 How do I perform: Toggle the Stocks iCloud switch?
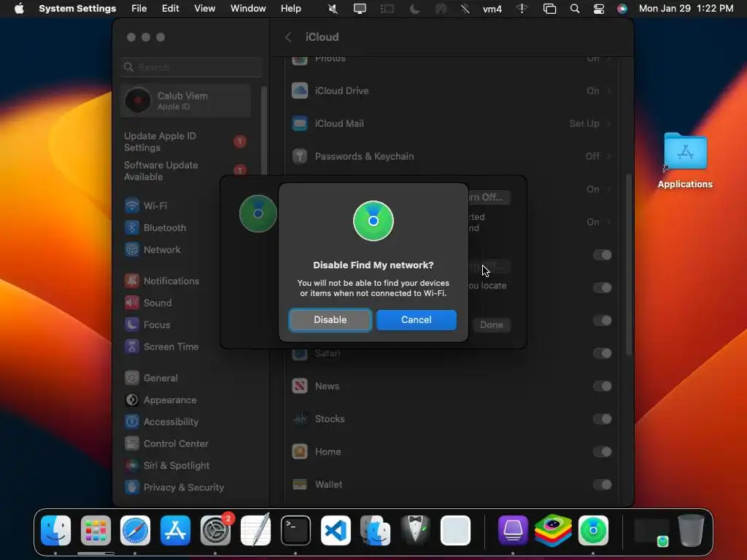point(602,419)
